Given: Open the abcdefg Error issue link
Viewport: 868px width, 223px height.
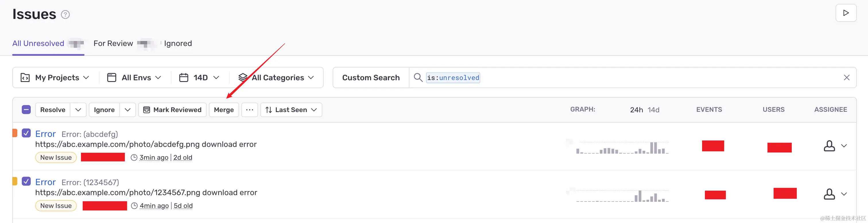Looking at the screenshot, I should coord(45,134).
